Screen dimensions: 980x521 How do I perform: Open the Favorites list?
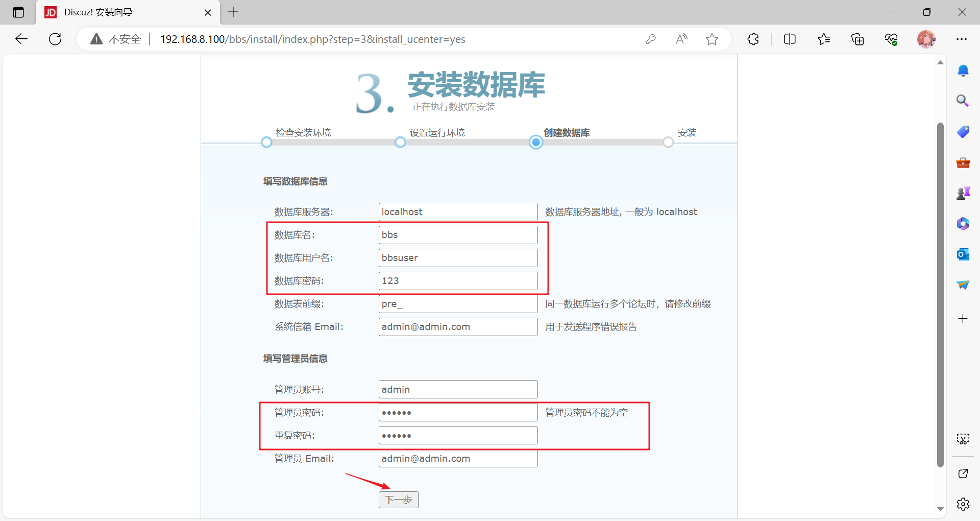click(824, 39)
